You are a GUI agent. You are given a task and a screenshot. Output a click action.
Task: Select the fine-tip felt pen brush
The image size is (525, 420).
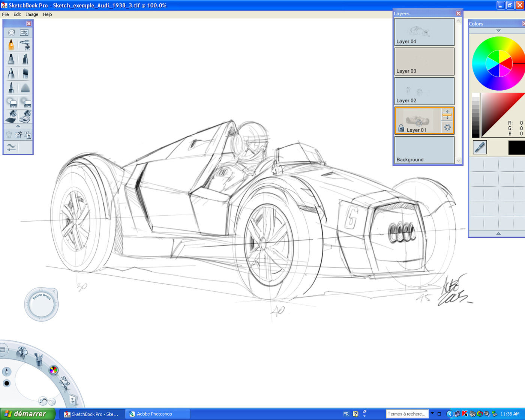(x=11, y=88)
